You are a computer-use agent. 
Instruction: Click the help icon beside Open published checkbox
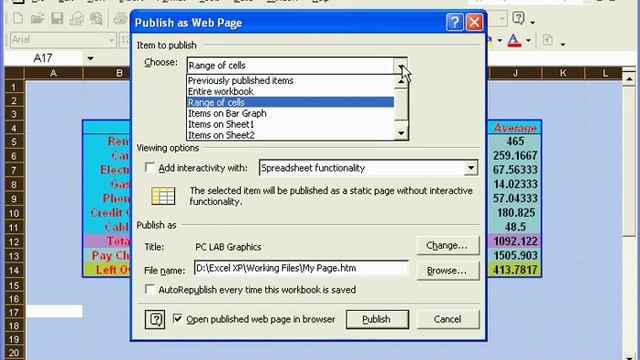pyautogui.click(x=155, y=319)
